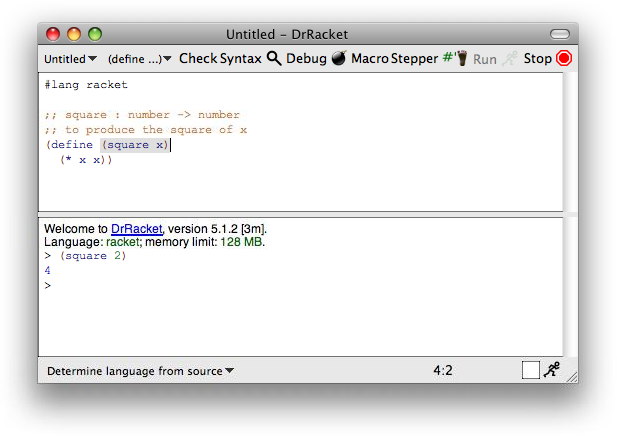Click the Debug text label
This screenshot has width=617, height=436.
click(x=306, y=59)
